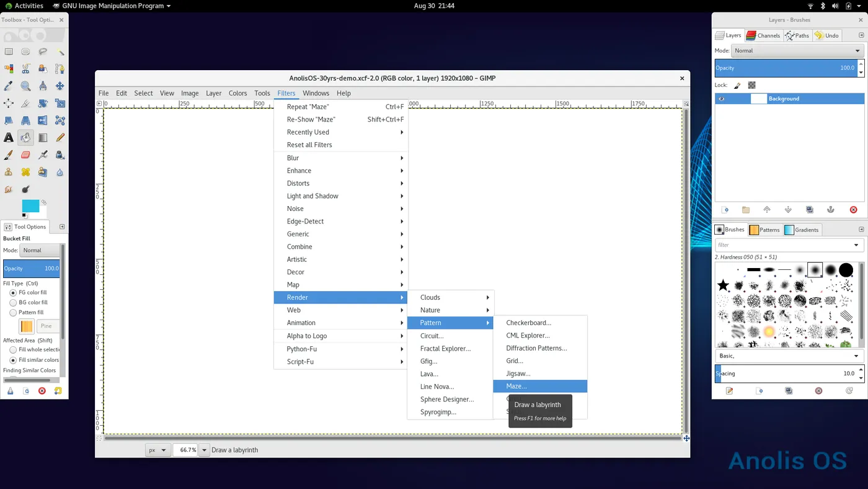The width and height of the screenshot is (868, 489).
Task: Choose Fill similar colors option
Action: tap(13, 360)
